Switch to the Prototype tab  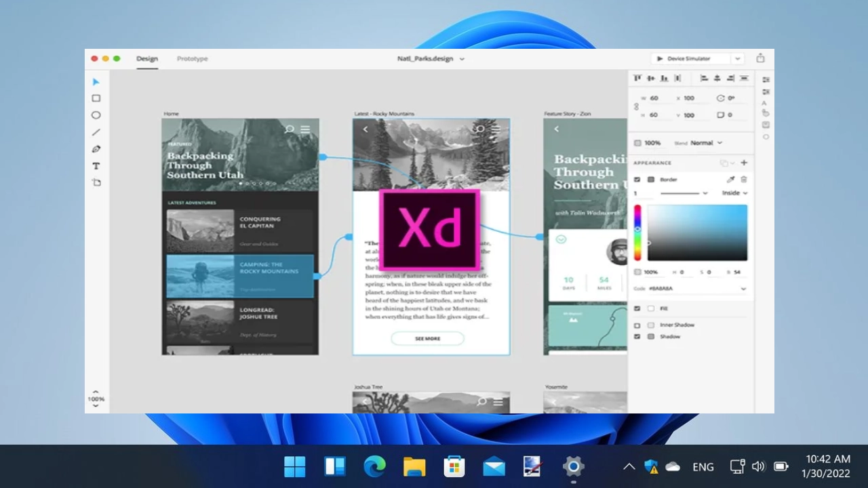tap(193, 59)
